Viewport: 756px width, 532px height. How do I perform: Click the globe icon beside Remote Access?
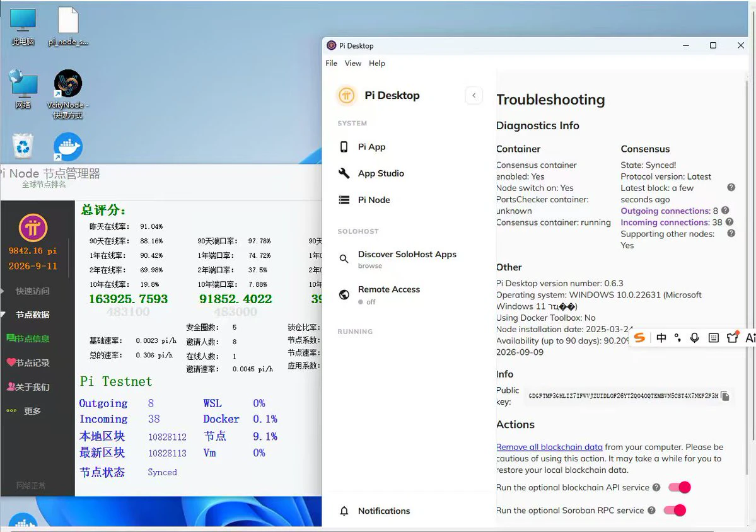coord(344,294)
